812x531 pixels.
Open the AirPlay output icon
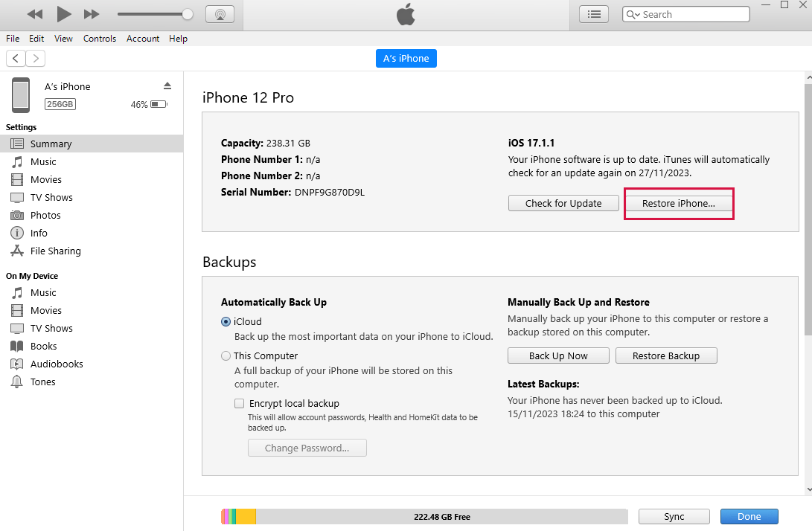point(220,14)
